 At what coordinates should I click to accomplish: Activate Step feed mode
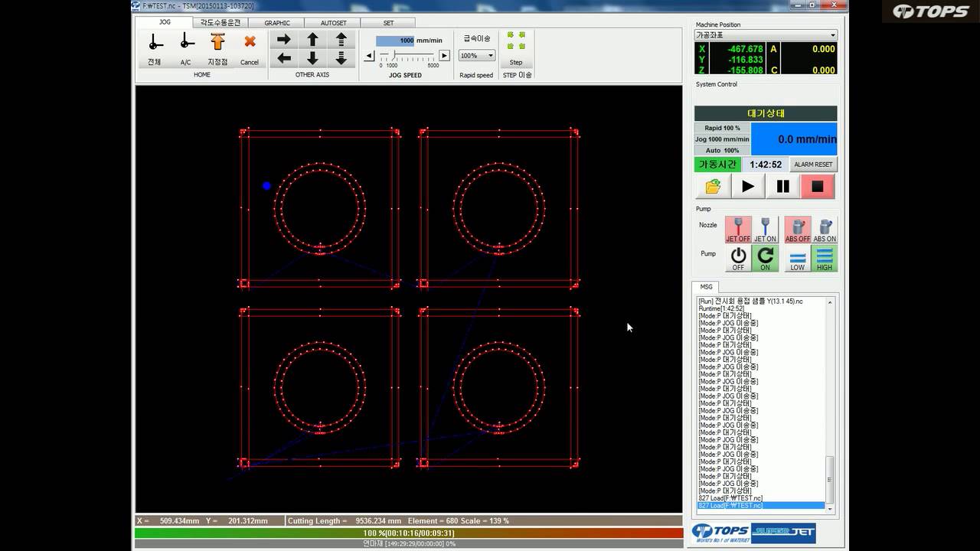click(516, 49)
